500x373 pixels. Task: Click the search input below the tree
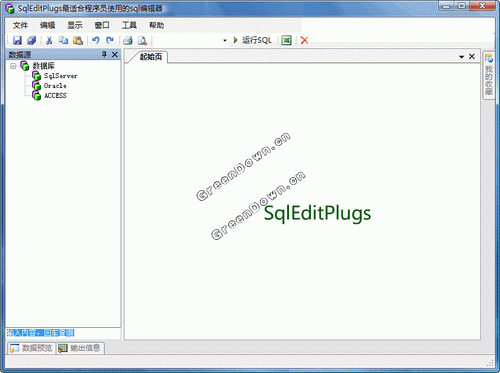click(x=63, y=333)
